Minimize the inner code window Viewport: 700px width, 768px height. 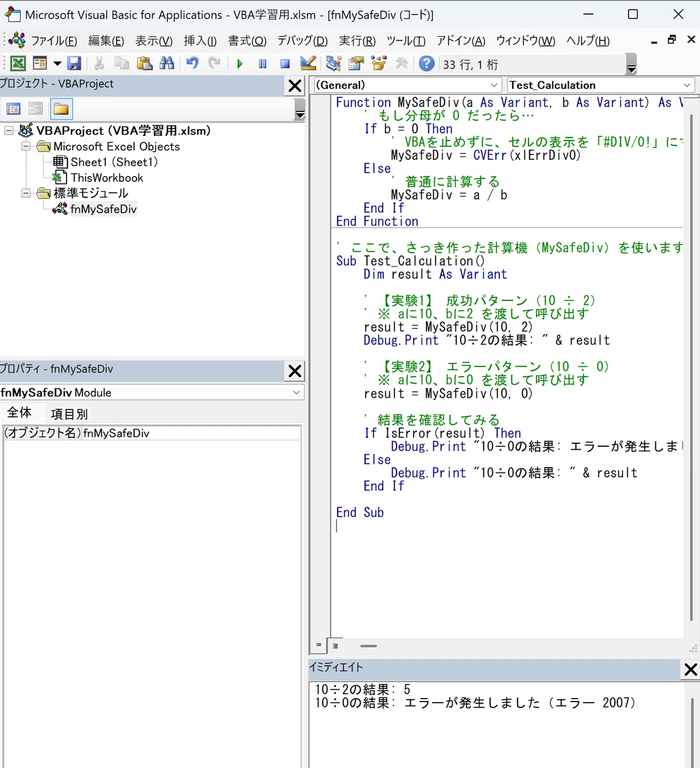[654, 41]
